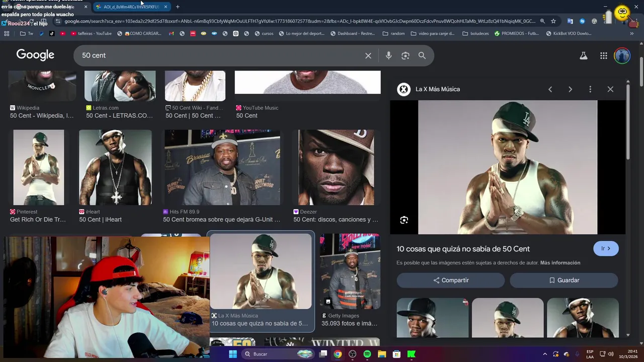Open the Chrome apps grid in bookmarks bar
Viewport: 644px width, 362px height.
pyautogui.click(x=7, y=34)
